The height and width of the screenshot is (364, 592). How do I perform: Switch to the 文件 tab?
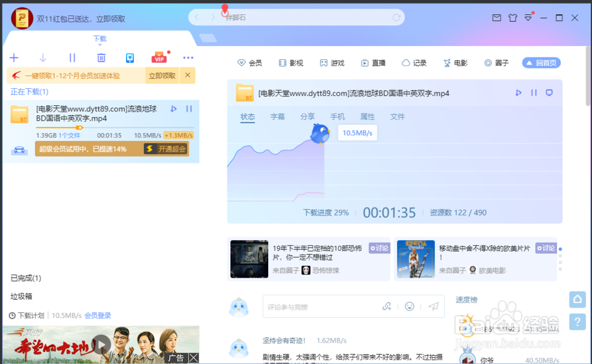pyautogui.click(x=397, y=117)
